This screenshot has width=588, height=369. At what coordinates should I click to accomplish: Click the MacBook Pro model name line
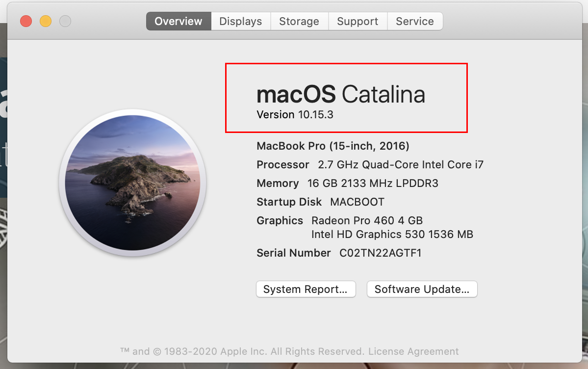pyautogui.click(x=332, y=146)
